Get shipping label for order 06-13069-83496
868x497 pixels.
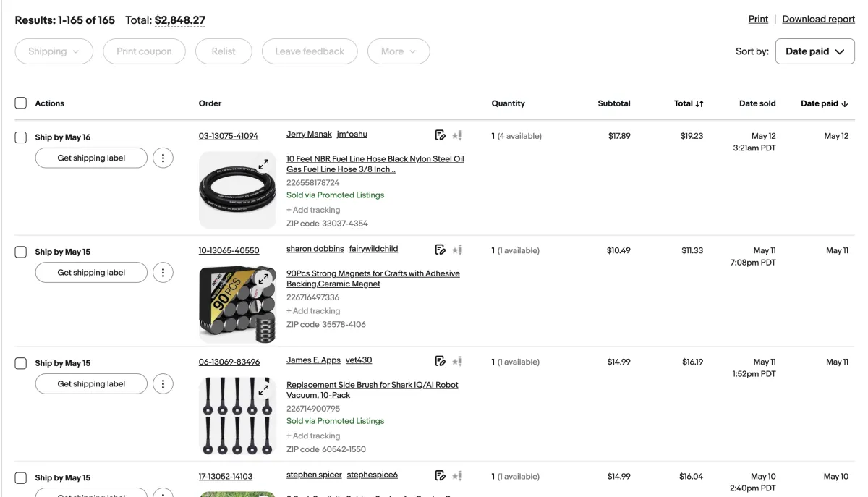(91, 384)
